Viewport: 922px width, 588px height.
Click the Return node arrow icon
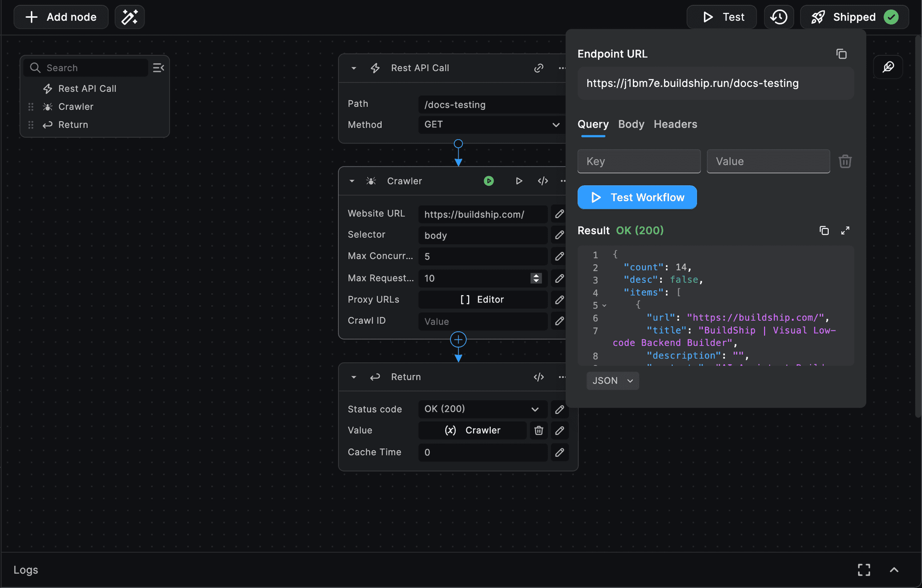[x=374, y=377]
